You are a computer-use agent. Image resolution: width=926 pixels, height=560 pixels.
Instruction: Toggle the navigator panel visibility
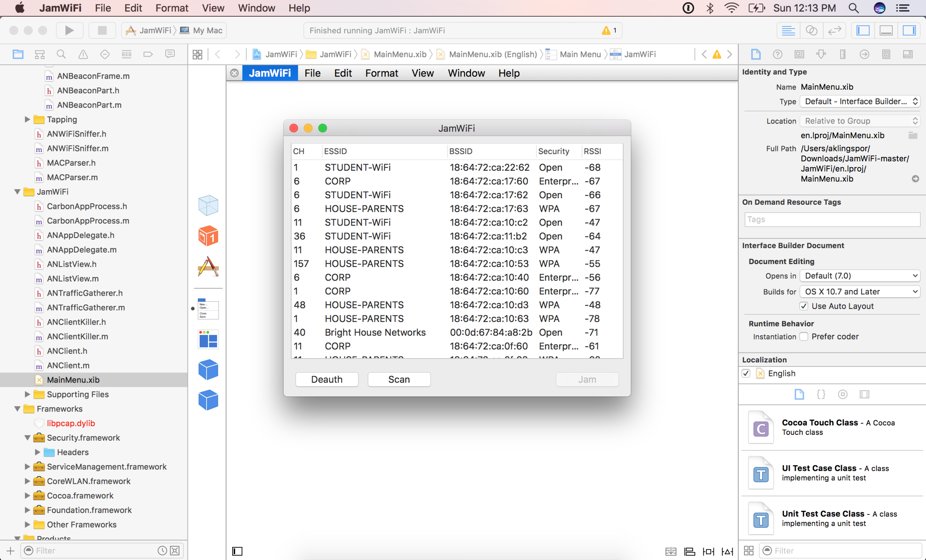(863, 30)
